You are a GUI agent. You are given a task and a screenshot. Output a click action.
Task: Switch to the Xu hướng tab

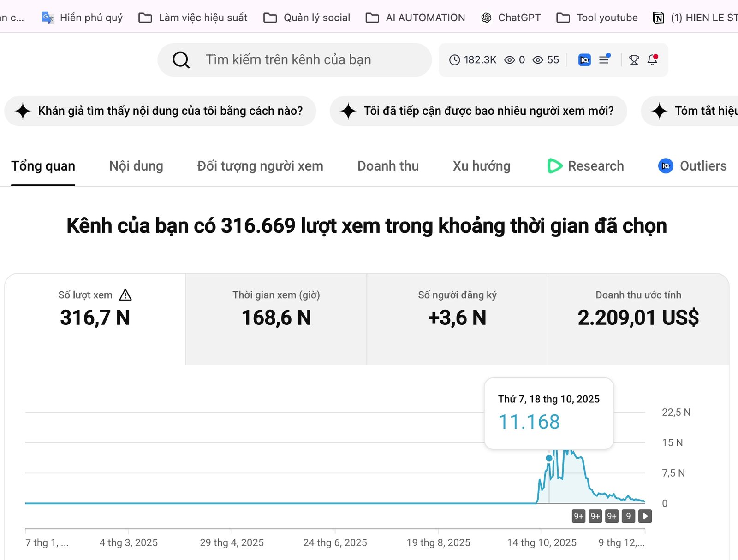click(x=482, y=166)
